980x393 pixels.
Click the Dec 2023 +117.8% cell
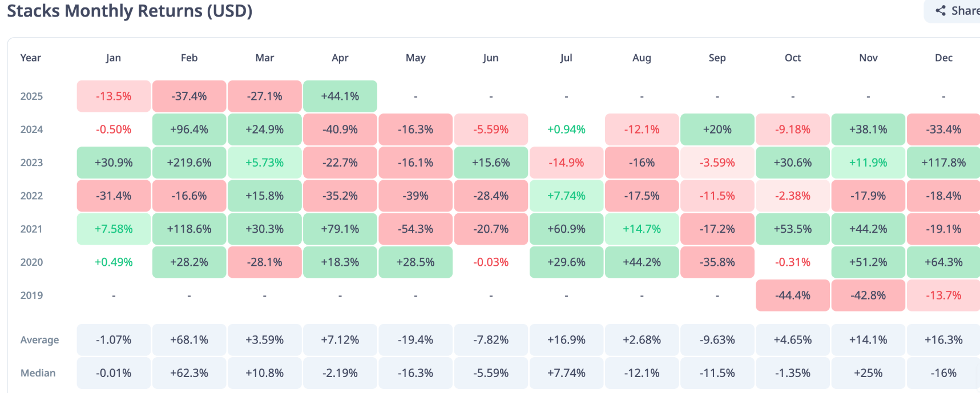coord(943,163)
